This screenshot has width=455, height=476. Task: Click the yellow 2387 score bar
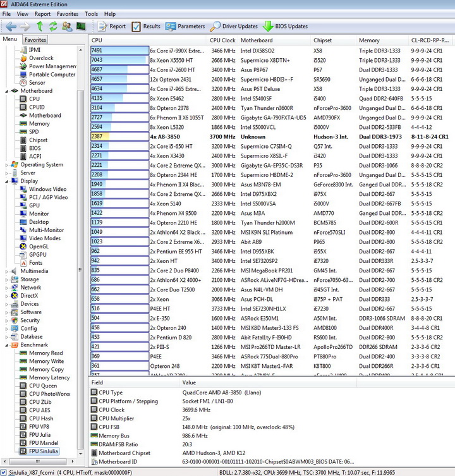pyautogui.click(x=119, y=137)
